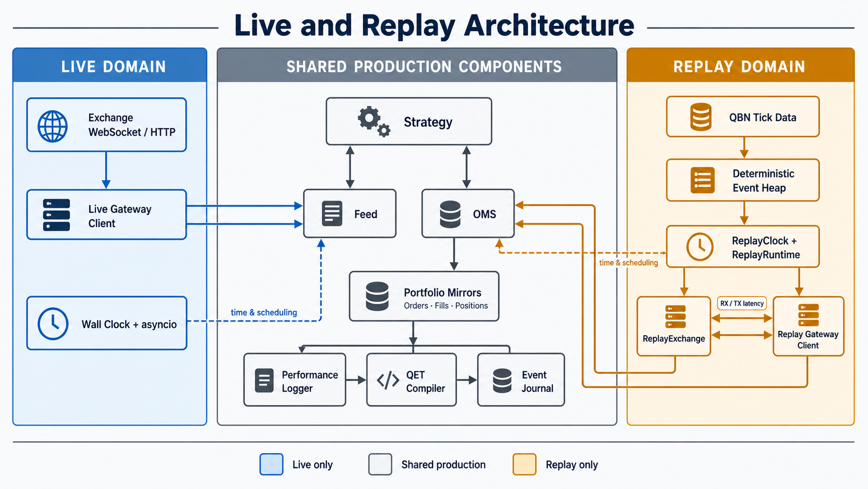Viewport: 868px width, 489px height.
Task: Click the orange time & scheduling label
Action: [x=628, y=262]
